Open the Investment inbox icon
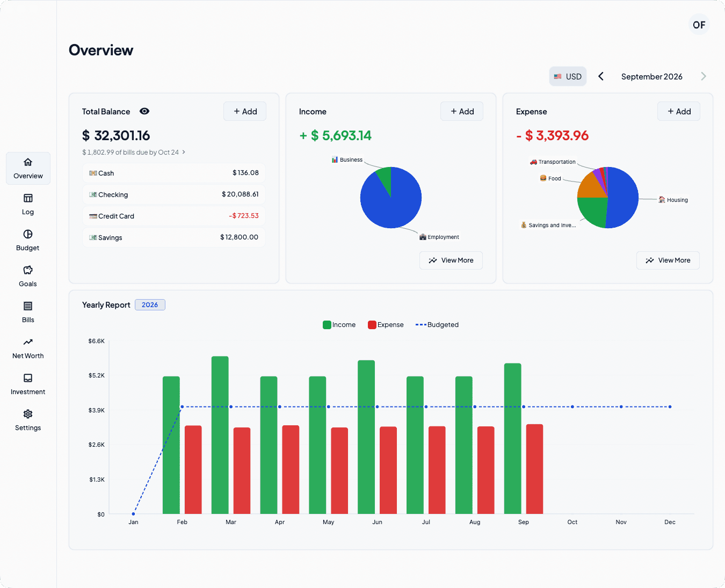The image size is (725, 588). coord(28,378)
